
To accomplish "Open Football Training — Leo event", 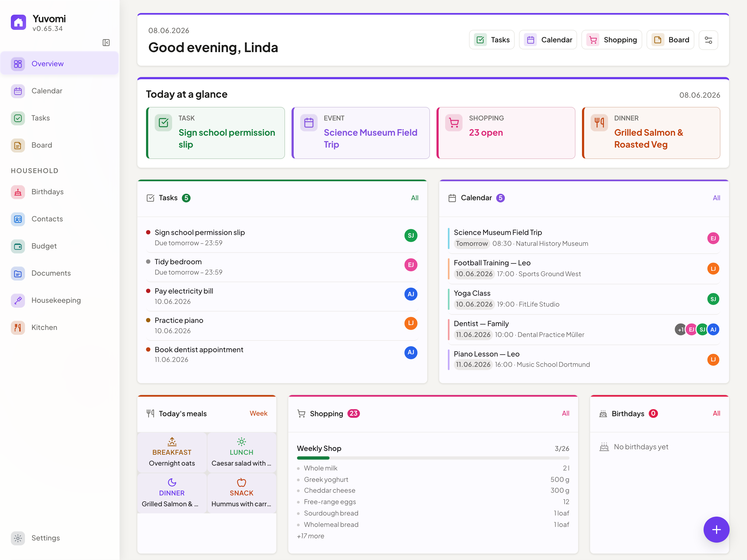I will tap(584, 269).
